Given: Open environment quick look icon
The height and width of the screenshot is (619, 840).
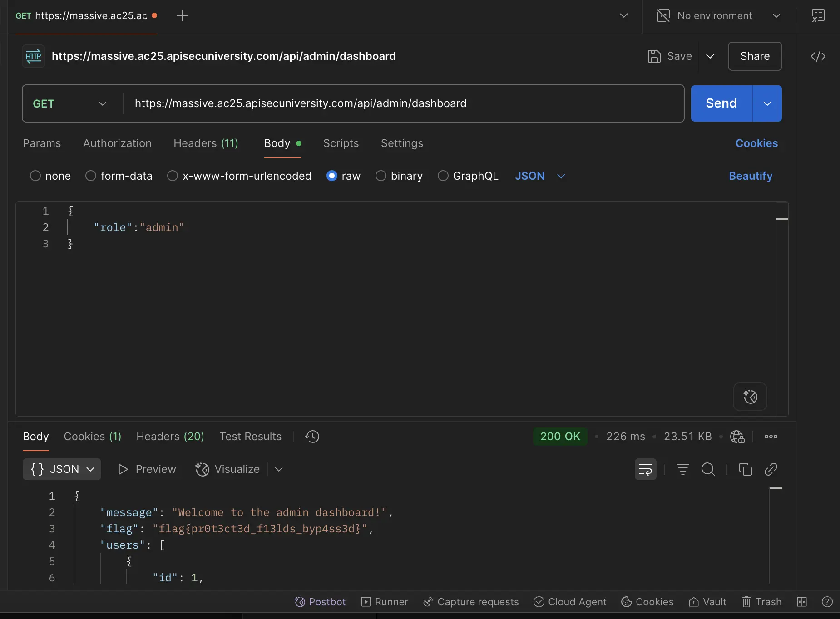Looking at the screenshot, I should click(818, 15).
